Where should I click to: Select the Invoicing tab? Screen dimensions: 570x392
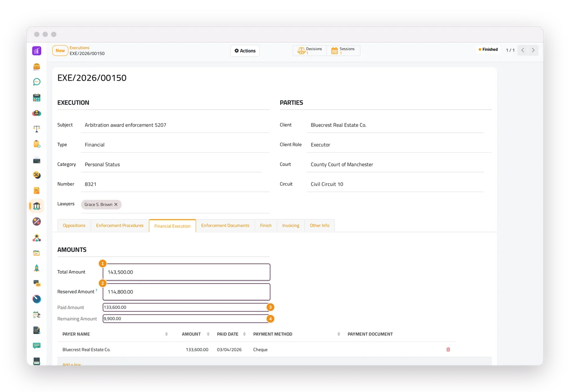tap(291, 226)
